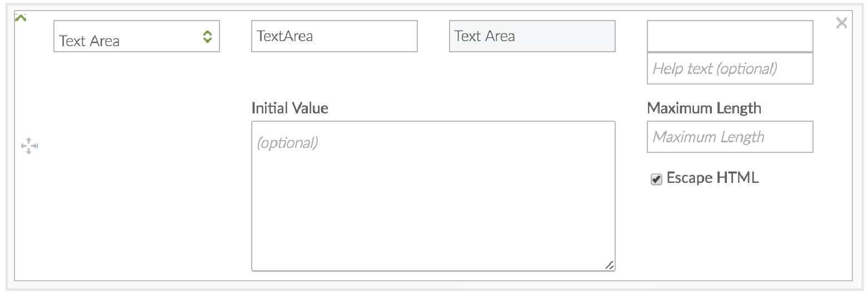Click the Maximum Length input field

tap(730, 137)
